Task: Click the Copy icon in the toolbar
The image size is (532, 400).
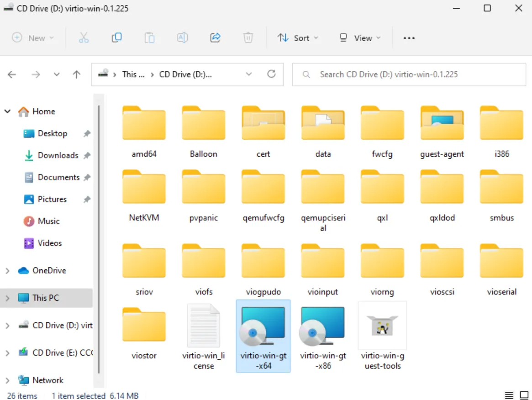Action: [x=116, y=38]
